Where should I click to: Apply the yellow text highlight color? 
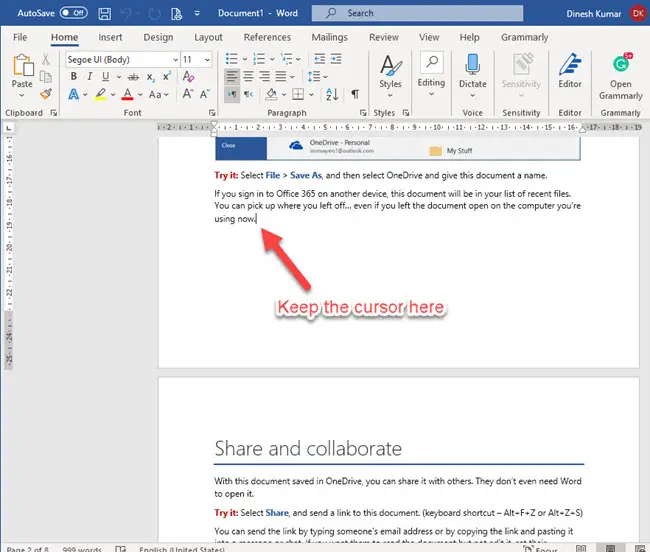[100, 94]
